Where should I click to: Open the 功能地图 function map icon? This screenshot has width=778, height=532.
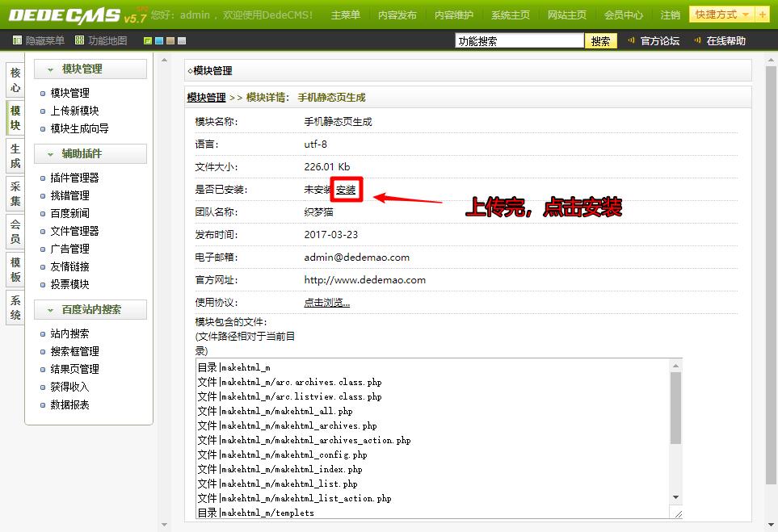pyautogui.click(x=79, y=41)
